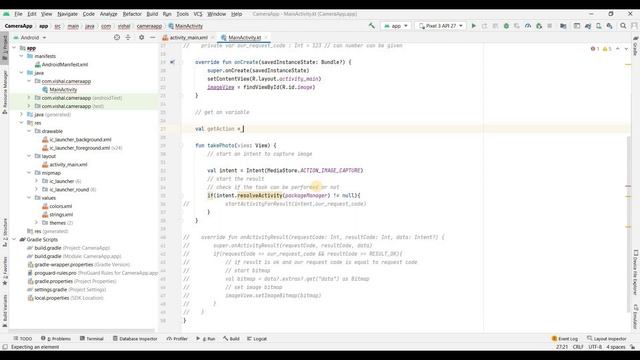Toggle the Project tool window side tab
Image resolution: width=640 pixels, height=360 pixels.
pos(4,48)
